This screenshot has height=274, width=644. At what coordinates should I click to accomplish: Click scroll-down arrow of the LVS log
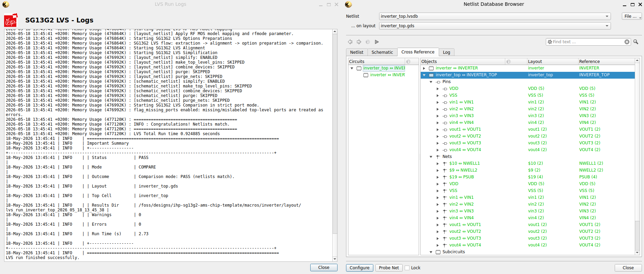coord(335,259)
